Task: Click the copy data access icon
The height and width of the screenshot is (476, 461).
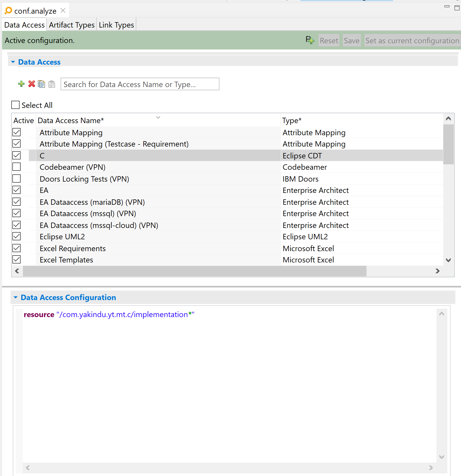Action: (41, 84)
